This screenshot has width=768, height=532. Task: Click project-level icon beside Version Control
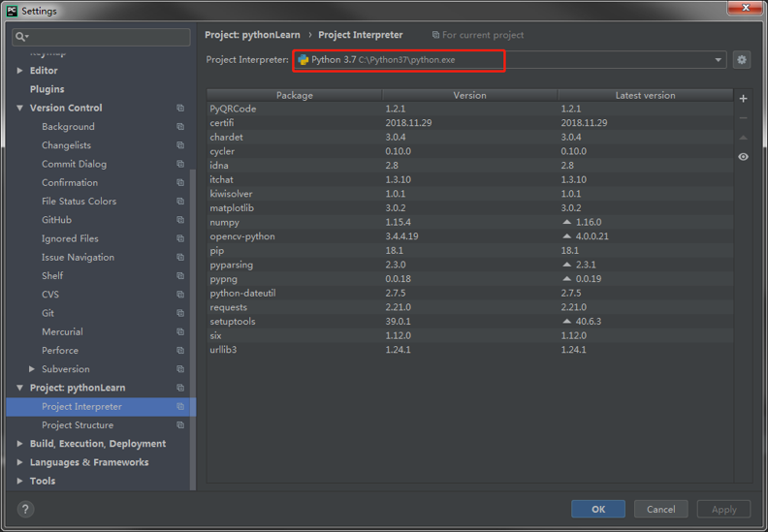[180, 108]
